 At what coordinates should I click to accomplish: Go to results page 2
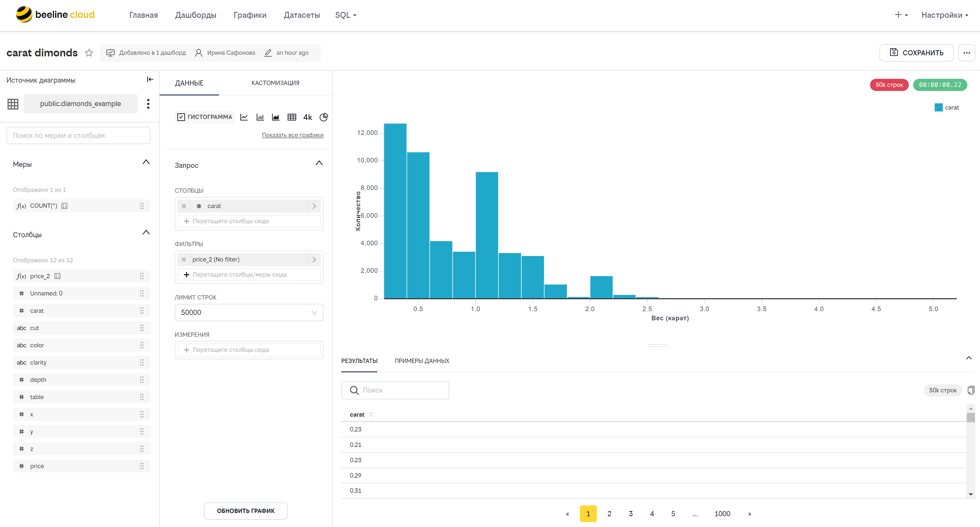click(x=609, y=514)
